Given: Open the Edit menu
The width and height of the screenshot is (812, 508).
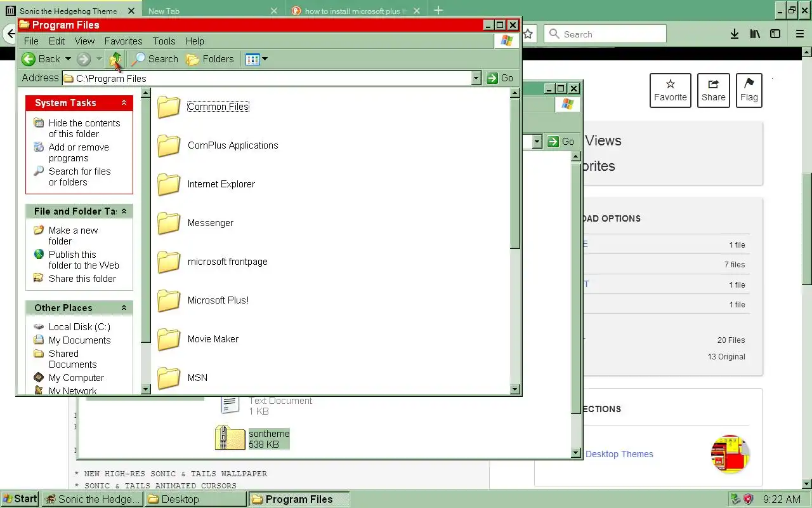Looking at the screenshot, I should (x=57, y=41).
